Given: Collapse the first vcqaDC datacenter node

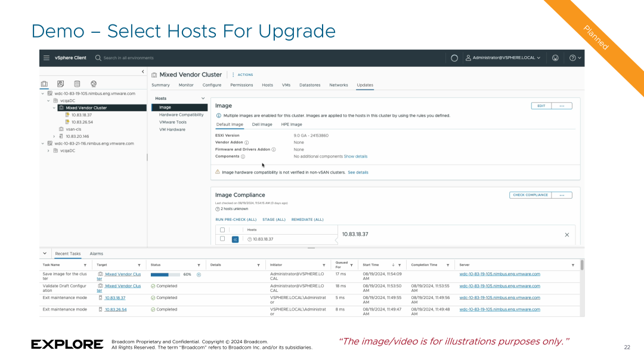Looking at the screenshot, I should click(48, 101).
